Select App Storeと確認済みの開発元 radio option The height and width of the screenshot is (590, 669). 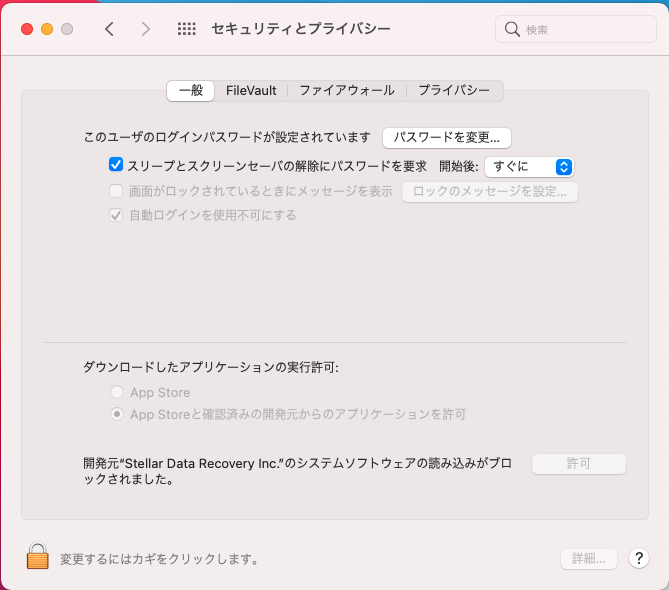tap(117, 414)
